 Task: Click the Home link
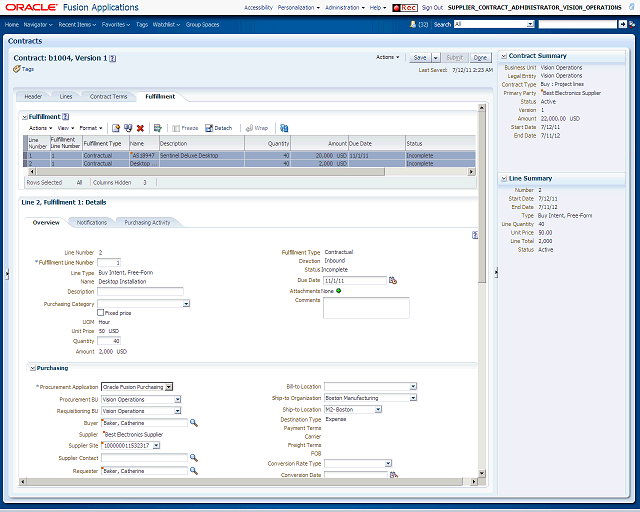(x=12, y=24)
